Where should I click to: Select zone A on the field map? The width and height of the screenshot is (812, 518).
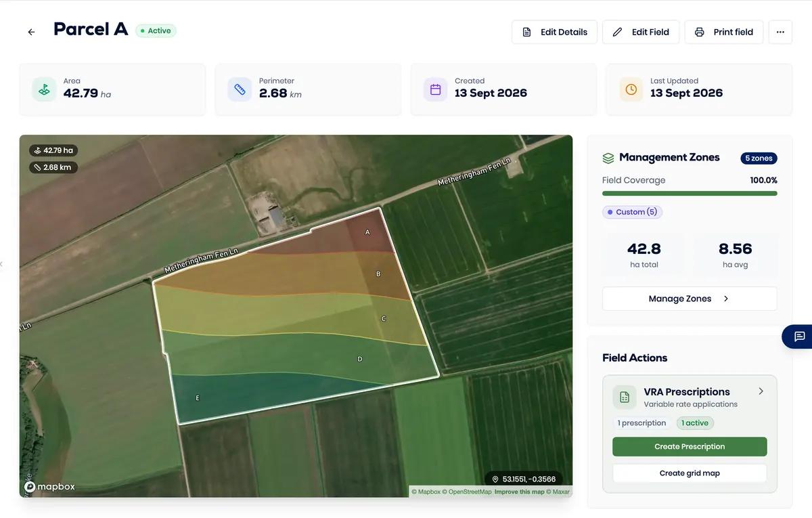(367, 232)
